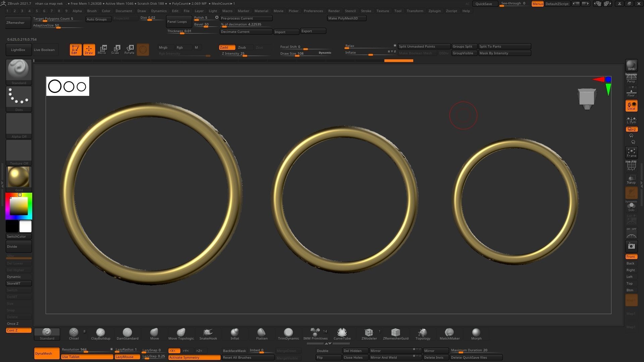The image size is (644, 362).
Task: Open the Zplugin menu
Action: coord(434,11)
